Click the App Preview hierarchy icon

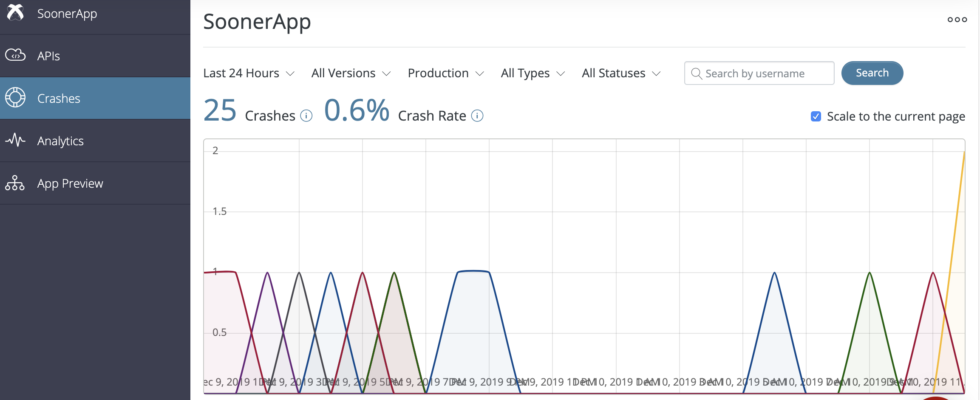pyautogui.click(x=15, y=183)
